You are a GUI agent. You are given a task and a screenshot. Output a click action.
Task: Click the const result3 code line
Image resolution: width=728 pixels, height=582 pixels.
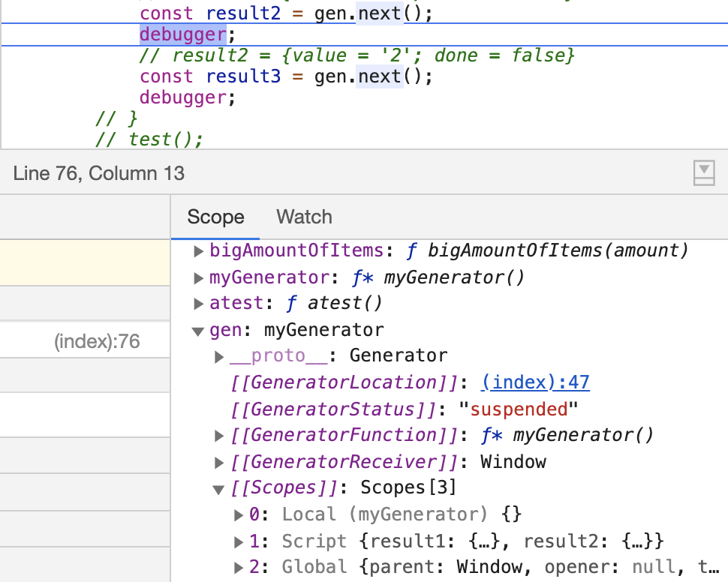coord(286,76)
